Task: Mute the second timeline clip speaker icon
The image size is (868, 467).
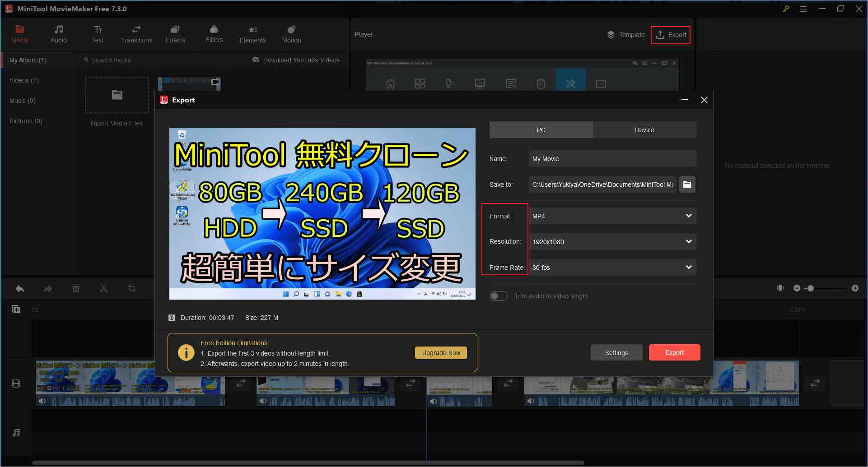Action: click(x=263, y=401)
